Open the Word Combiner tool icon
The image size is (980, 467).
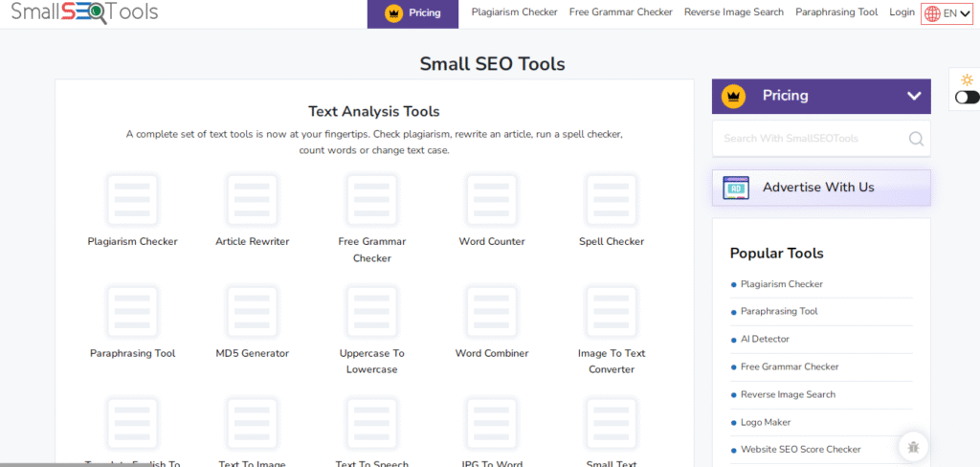click(x=492, y=311)
